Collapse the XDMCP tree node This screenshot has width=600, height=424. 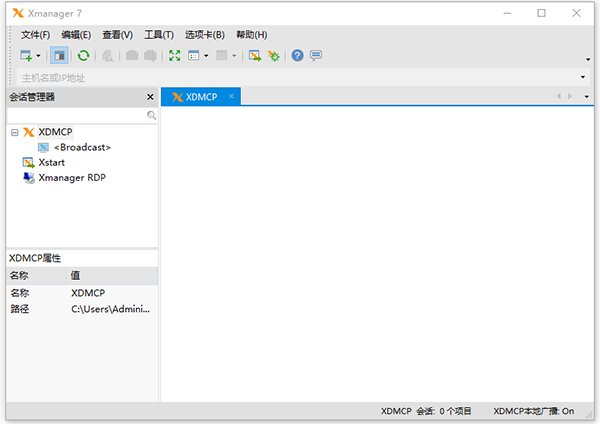pyautogui.click(x=15, y=132)
